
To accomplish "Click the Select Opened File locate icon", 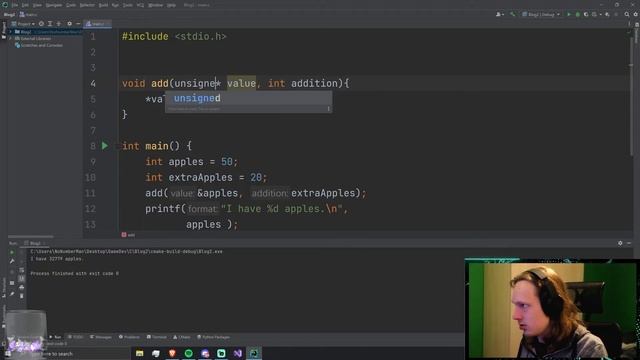I will pyautogui.click(x=41, y=24).
